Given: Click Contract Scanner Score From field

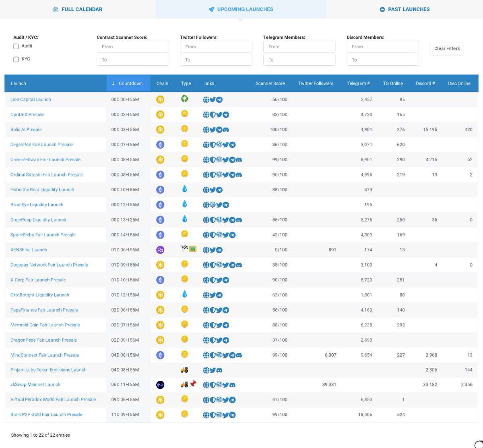Looking at the screenshot, I should [x=133, y=47].
